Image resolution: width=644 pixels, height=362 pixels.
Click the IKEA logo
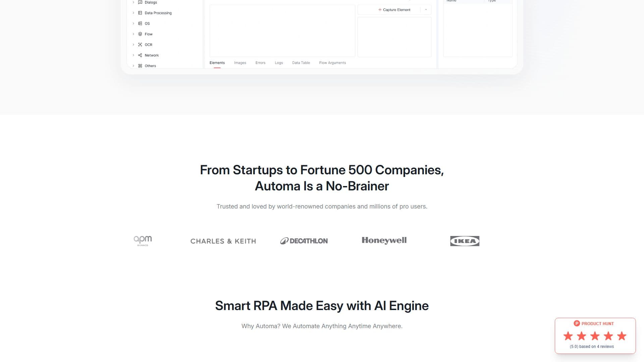click(x=465, y=241)
